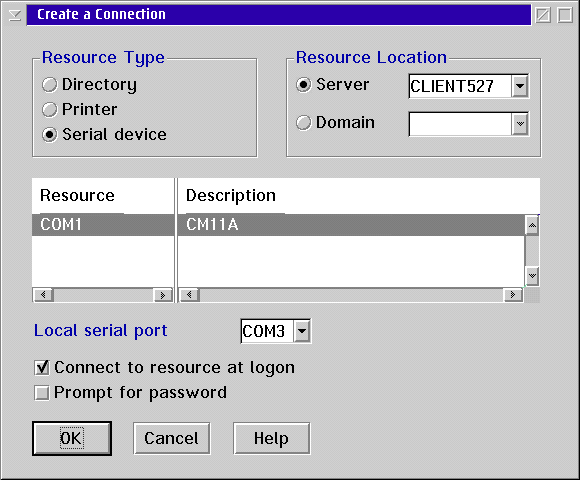Enable Prompt for password checkbox

(x=130, y=393)
